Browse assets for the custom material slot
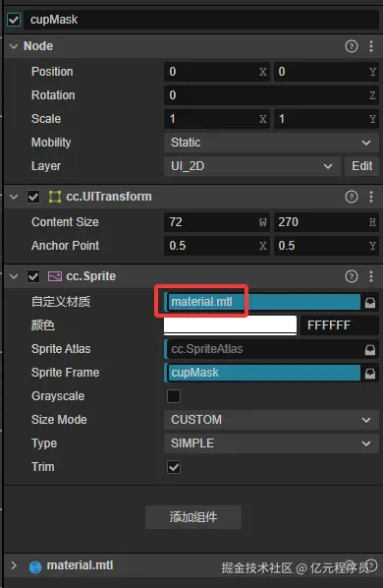The height and width of the screenshot is (588, 383). pos(370,302)
